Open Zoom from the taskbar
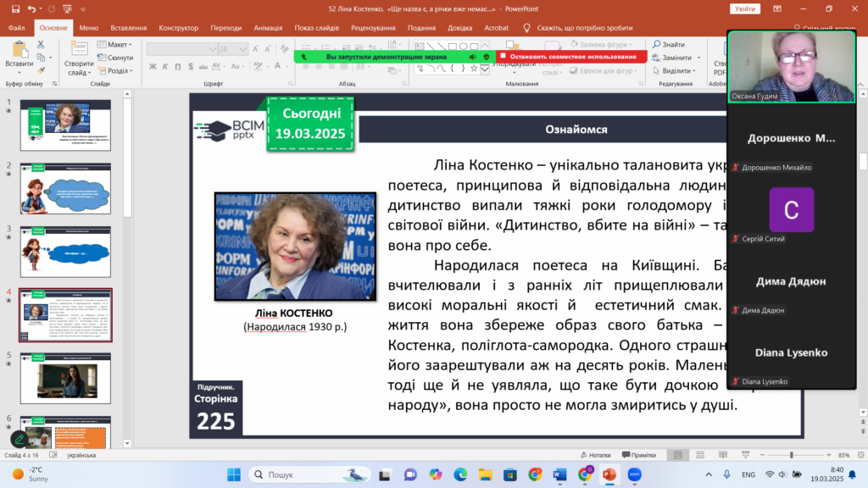The height and width of the screenshot is (488, 868). point(634,474)
